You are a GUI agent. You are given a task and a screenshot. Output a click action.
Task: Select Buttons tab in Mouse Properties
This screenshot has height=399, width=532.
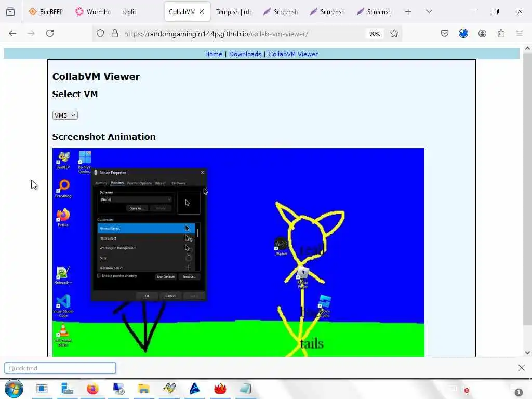[x=101, y=183]
